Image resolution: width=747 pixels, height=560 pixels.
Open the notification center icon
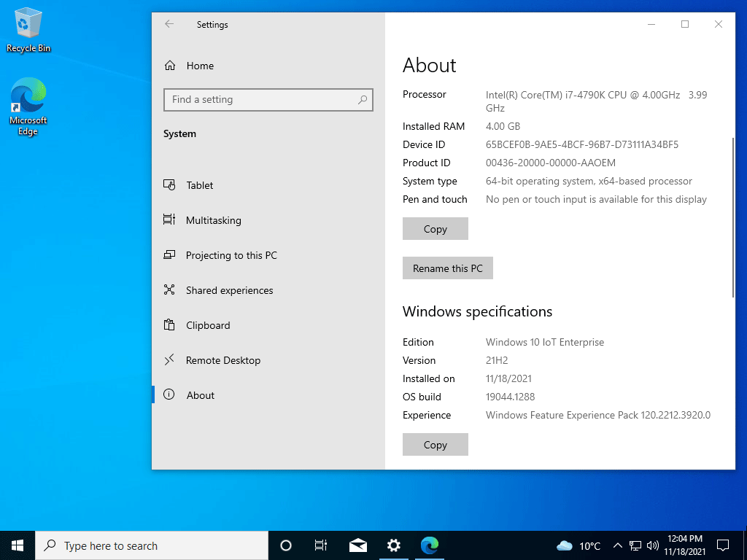tap(723, 545)
